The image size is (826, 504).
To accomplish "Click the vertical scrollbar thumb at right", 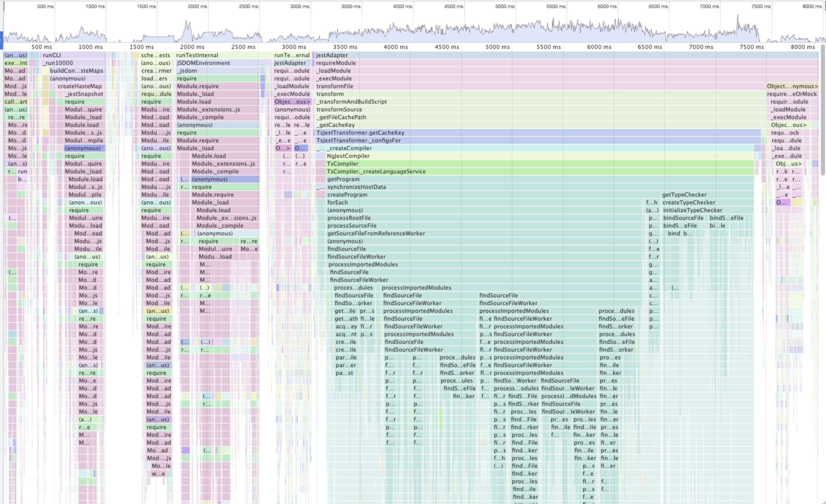I will click(x=823, y=109).
